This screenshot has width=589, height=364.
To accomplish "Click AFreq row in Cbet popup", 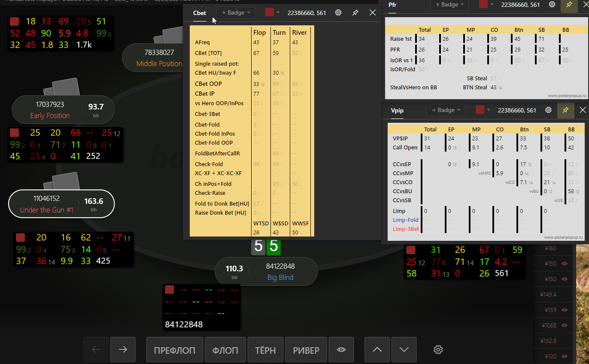I will coord(252,42).
